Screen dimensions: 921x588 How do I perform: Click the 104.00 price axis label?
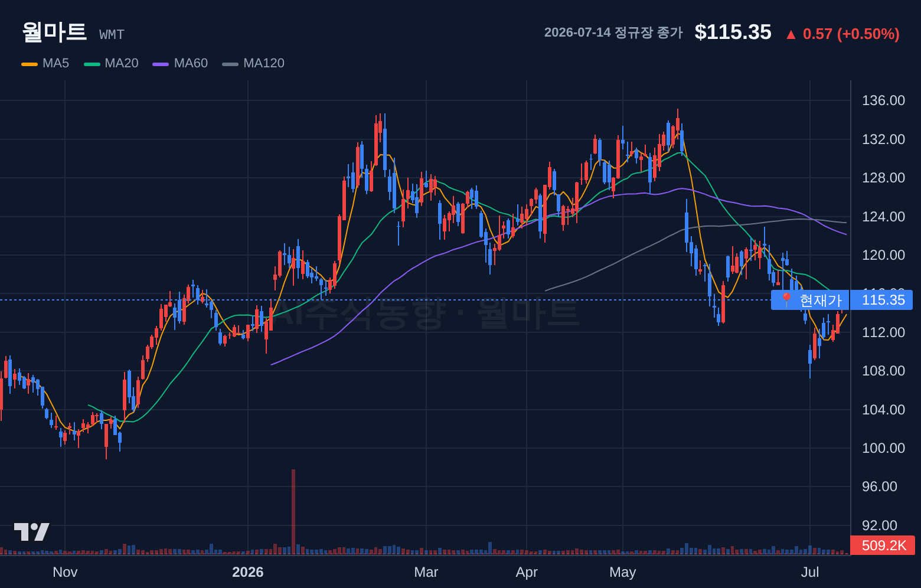[883, 410]
